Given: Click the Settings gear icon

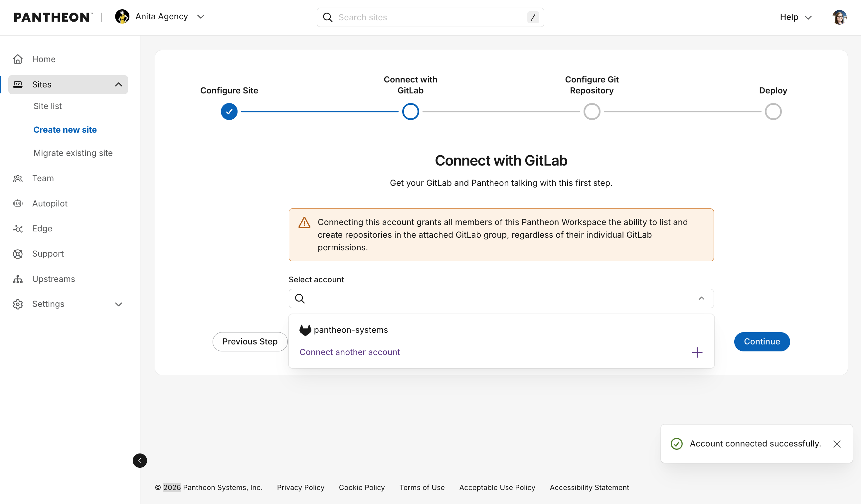Looking at the screenshot, I should (18, 304).
